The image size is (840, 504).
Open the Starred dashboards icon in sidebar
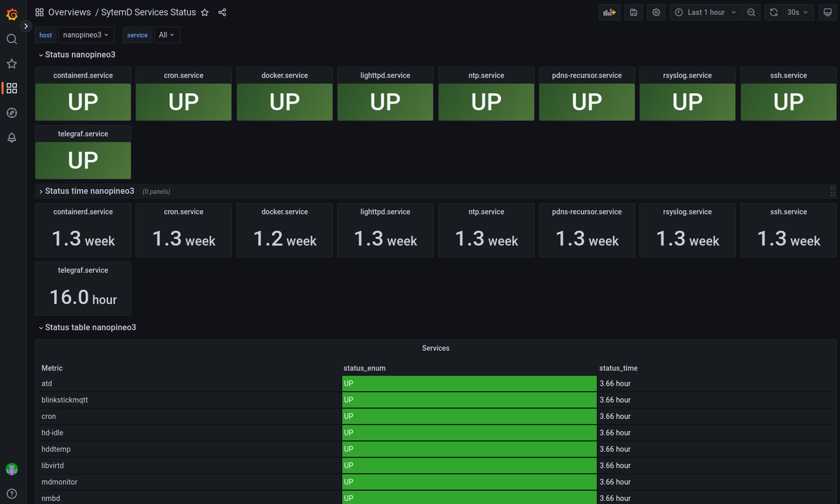point(12,64)
